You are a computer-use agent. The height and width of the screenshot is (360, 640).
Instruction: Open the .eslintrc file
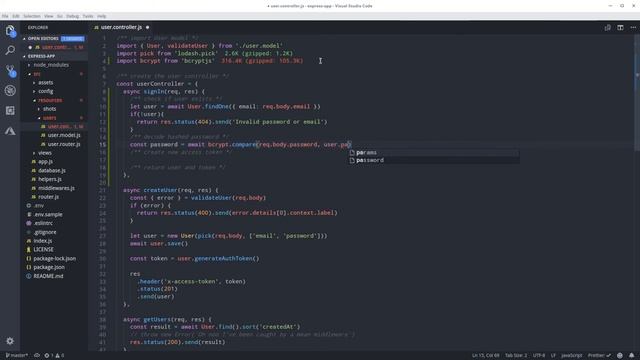pos(43,224)
